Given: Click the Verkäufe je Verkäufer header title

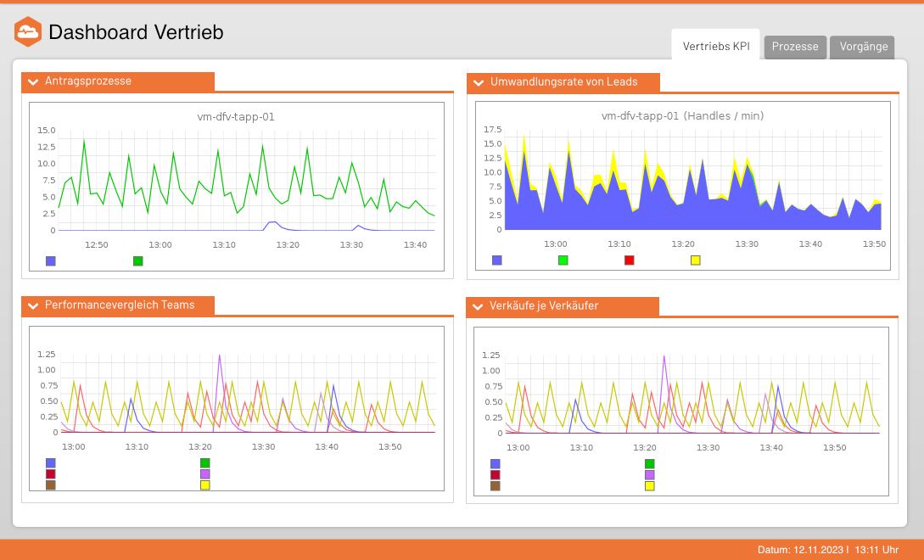Looking at the screenshot, I should tap(544, 305).
